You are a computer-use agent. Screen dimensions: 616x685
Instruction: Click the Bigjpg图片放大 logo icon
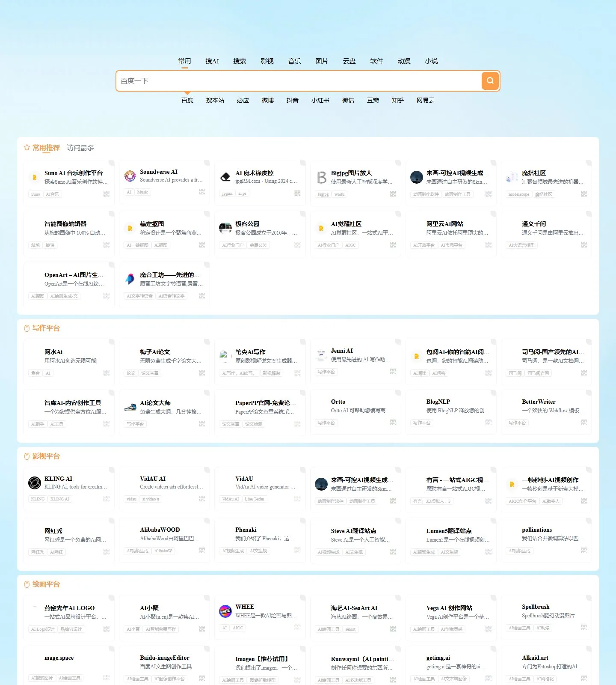point(321,177)
